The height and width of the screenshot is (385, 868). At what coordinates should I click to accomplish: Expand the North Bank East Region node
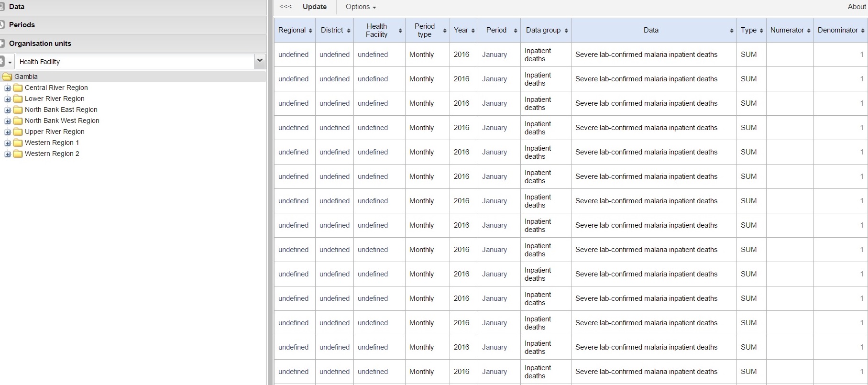(8, 110)
